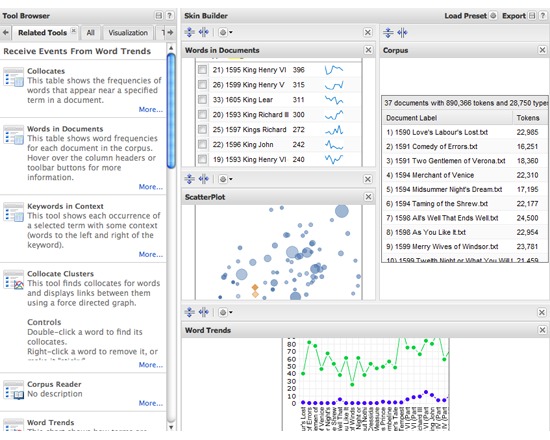
Task: Click the Tool Browser scrollbar thumb
Action: coord(171,111)
